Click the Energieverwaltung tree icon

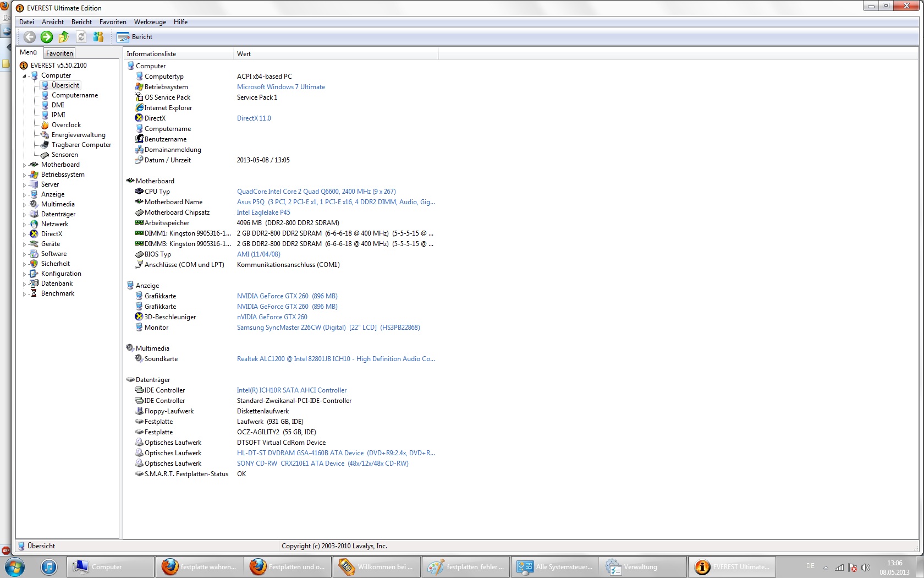45,135
